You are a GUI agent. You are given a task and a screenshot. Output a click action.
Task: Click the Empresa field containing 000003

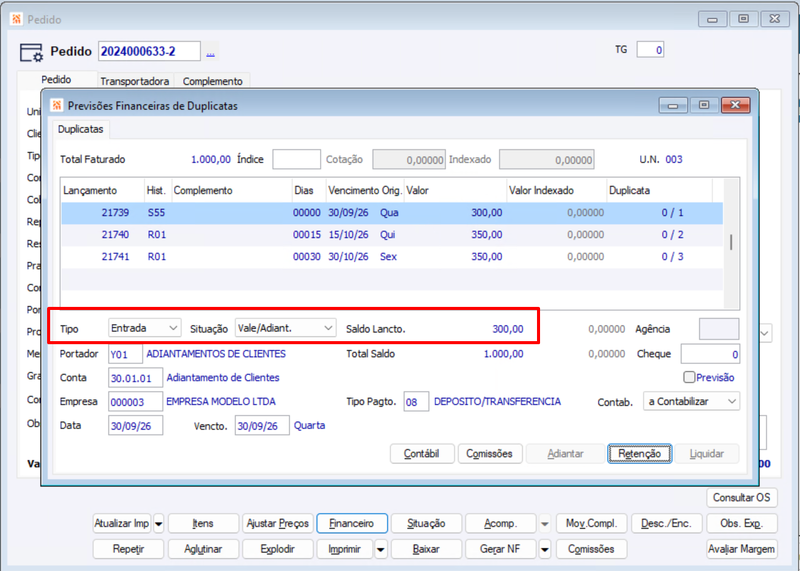coord(135,402)
